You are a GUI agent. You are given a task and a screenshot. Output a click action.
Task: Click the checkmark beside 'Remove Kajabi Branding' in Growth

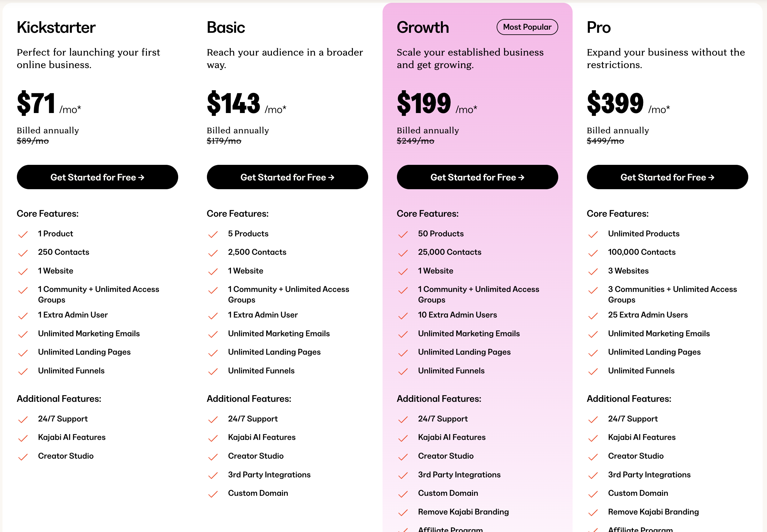[x=404, y=513]
